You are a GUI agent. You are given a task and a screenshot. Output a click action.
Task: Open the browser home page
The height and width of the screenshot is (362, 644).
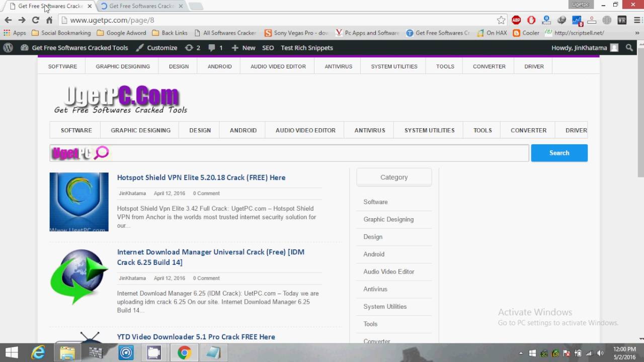[49, 20]
